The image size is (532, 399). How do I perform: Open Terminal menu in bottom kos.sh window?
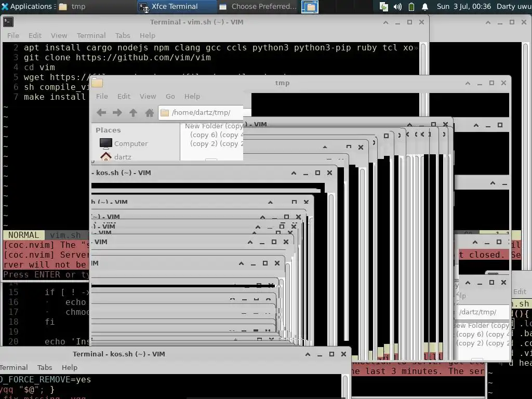(14, 367)
